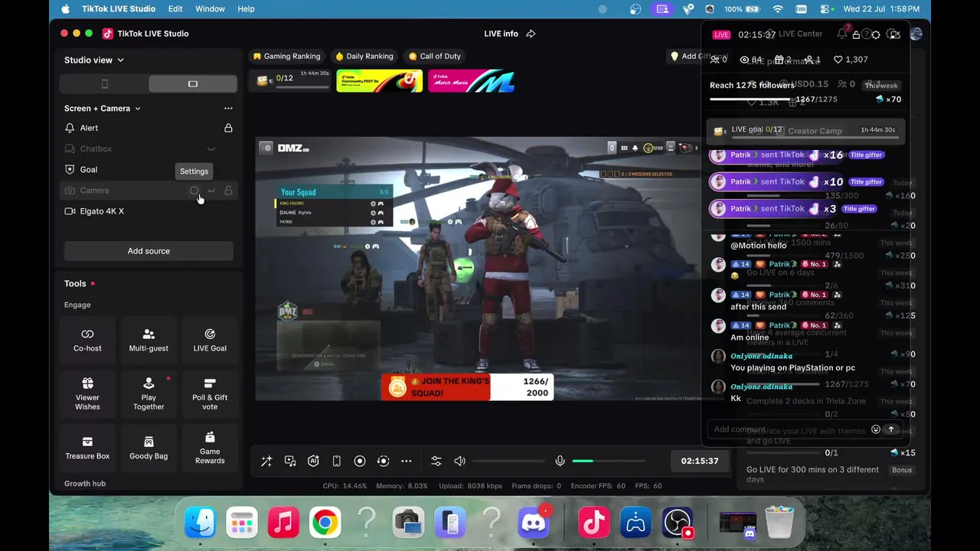The image size is (980, 551).
Task: Switch to landscape screen layout
Action: [193, 83]
